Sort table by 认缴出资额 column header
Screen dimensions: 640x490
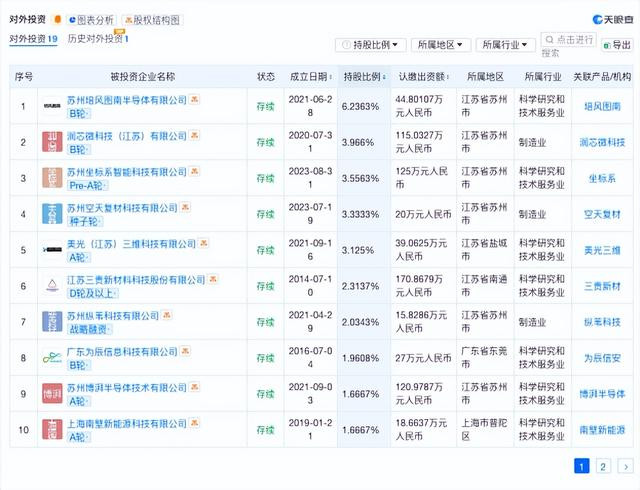[x=424, y=76]
